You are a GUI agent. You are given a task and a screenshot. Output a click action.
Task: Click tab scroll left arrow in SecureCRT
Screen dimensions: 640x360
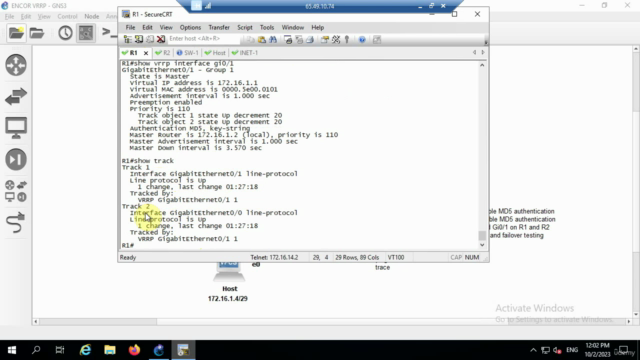[474, 52]
